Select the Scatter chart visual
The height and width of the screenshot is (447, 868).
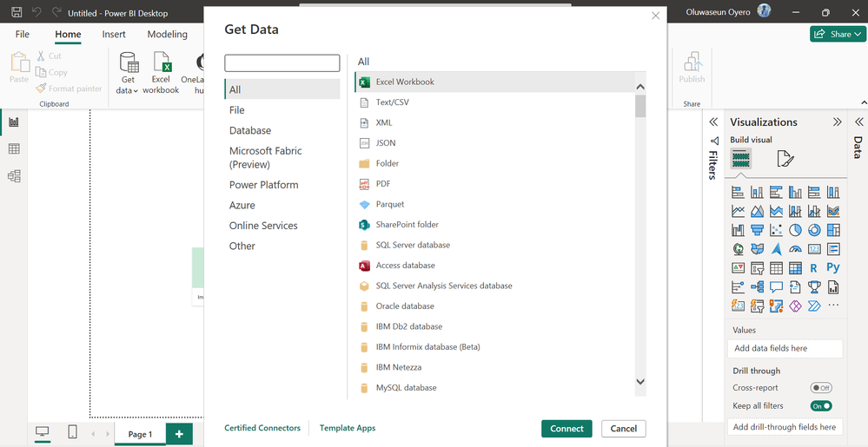[776, 230]
